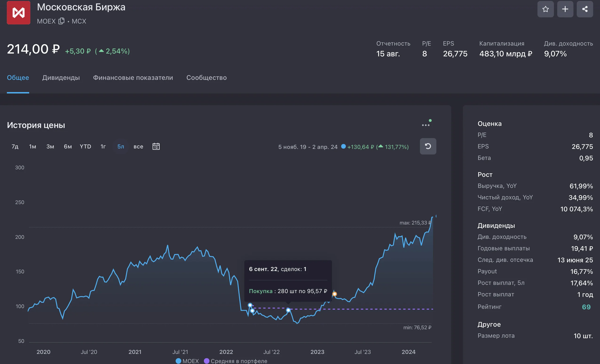This screenshot has height=364, width=600.
Task: Click the min: 76,52 ₽ chart label
Action: coord(417,328)
